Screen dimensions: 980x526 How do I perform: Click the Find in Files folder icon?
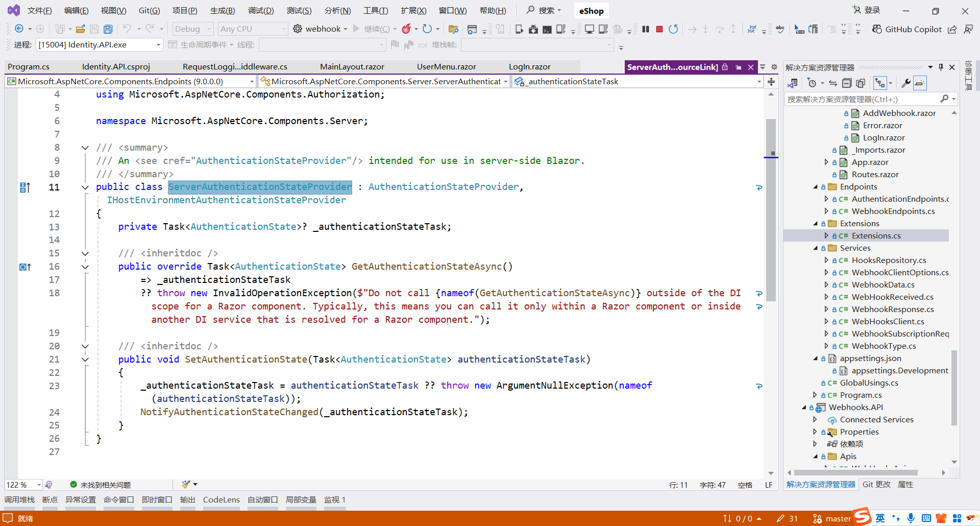coord(453,29)
